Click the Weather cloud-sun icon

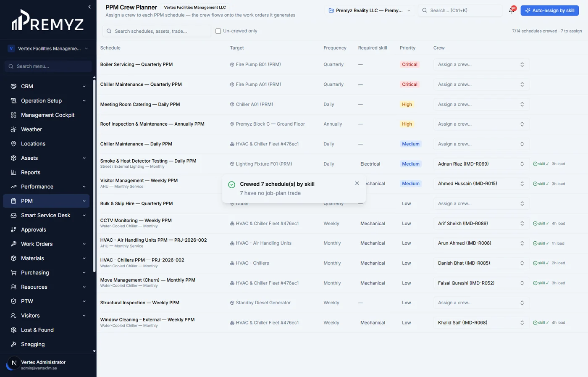tap(13, 129)
